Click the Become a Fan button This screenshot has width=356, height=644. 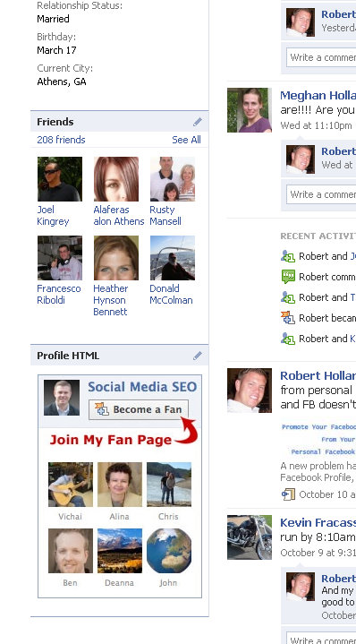pos(139,409)
